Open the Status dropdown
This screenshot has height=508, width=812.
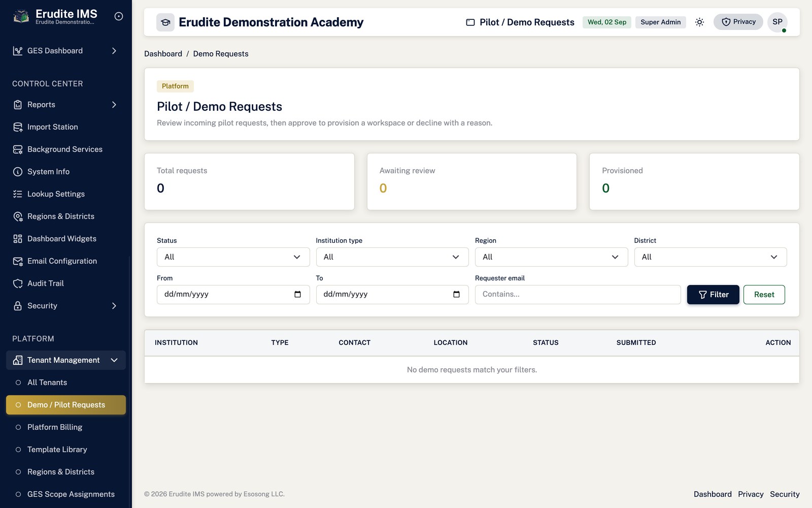(x=233, y=257)
